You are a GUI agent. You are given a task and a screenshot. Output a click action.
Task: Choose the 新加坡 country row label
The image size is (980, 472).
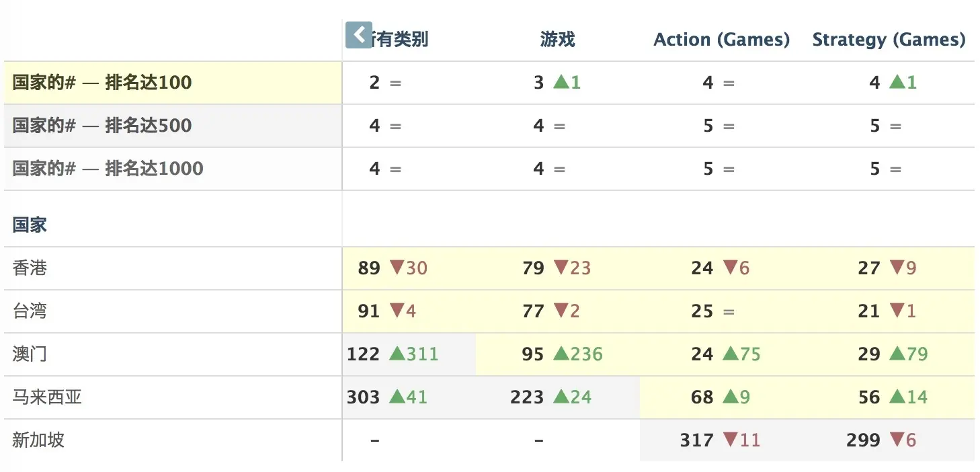[38, 440]
